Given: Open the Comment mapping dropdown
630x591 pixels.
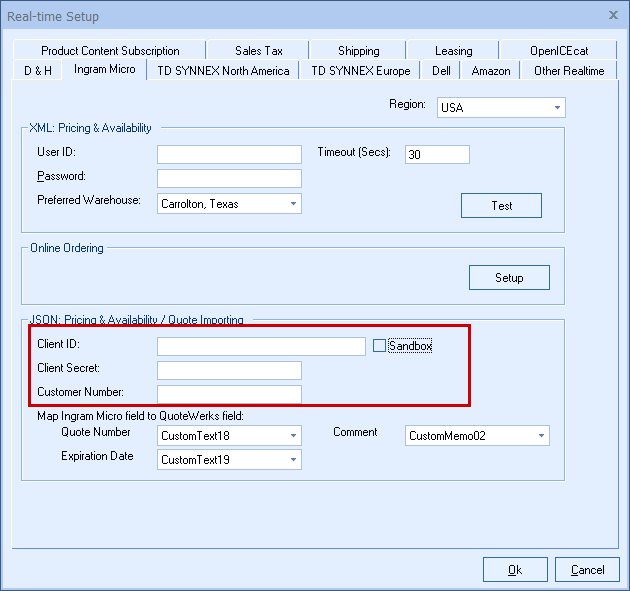Looking at the screenshot, I should click(477, 436).
